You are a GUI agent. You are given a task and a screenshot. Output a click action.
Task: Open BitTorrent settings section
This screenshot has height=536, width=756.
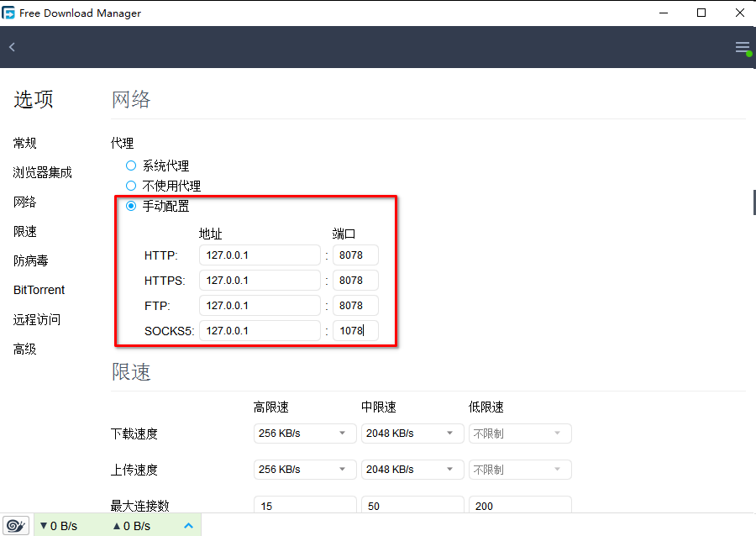click(39, 290)
